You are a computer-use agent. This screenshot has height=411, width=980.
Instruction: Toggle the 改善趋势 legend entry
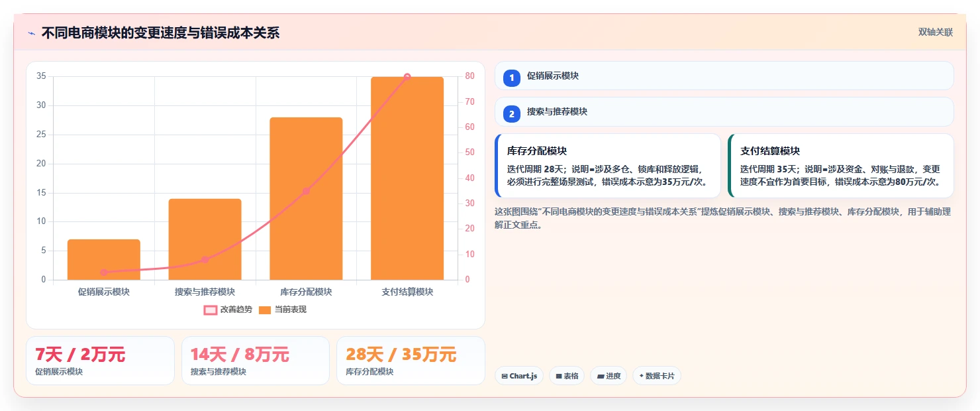coord(228,310)
